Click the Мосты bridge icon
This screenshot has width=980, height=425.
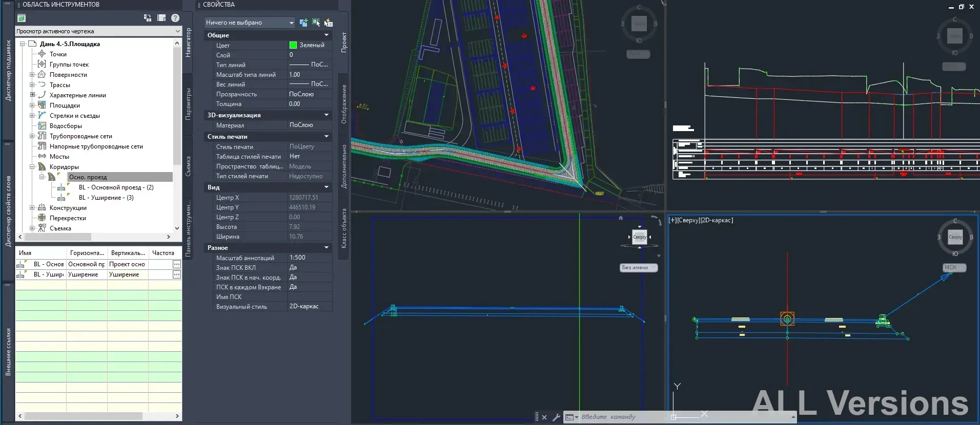[x=42, y=156]
